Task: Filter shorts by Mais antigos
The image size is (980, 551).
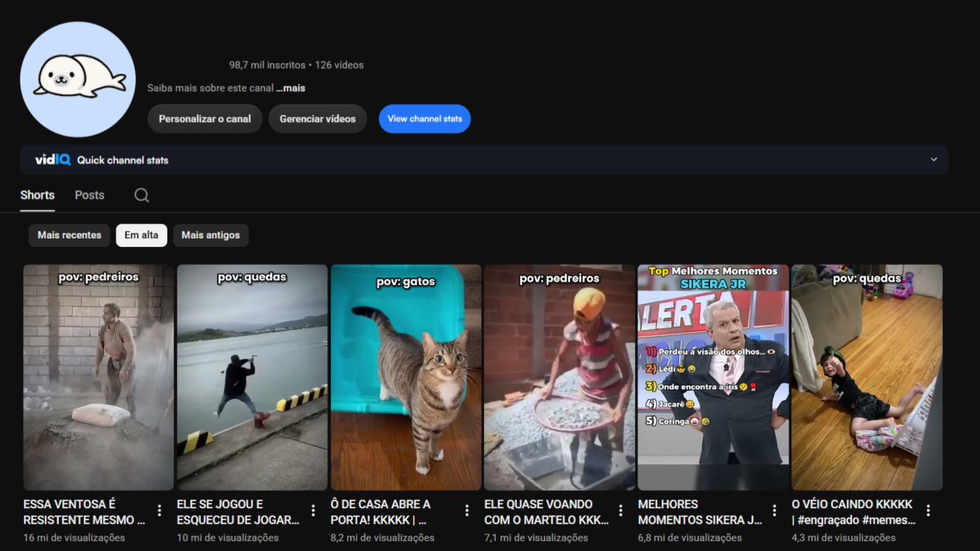Action: 211,235
